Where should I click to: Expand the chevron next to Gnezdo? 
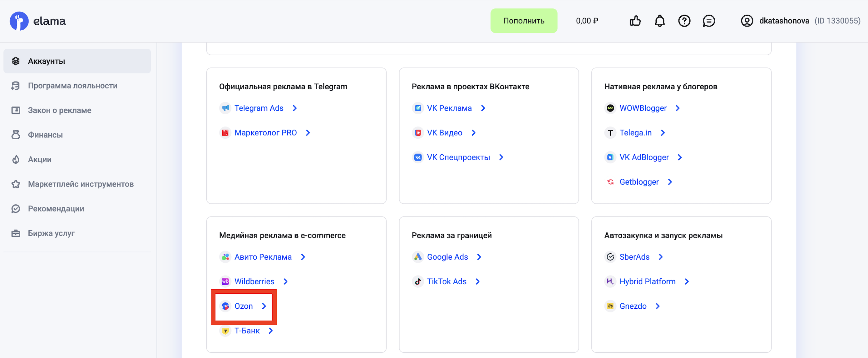click(x=658, y=306)
